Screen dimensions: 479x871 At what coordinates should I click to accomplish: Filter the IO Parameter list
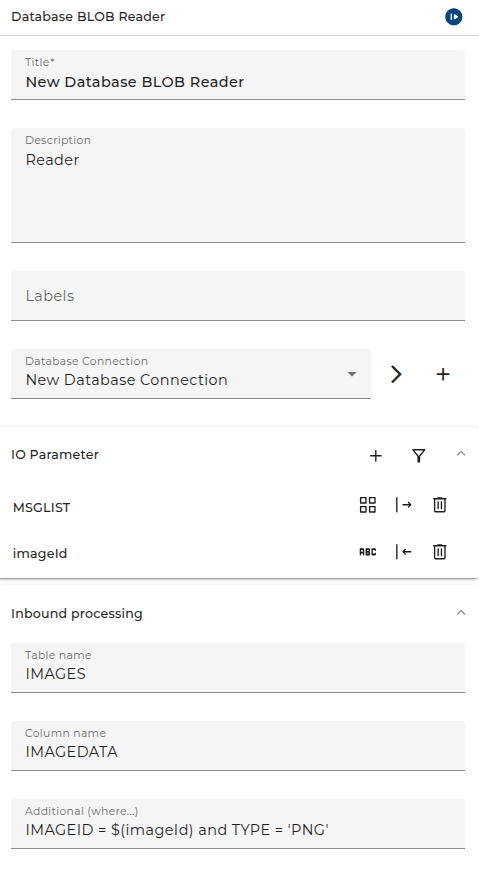coord(418,455)
